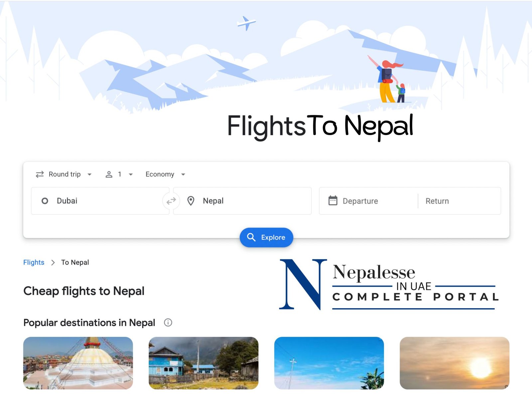Open the sunset sky destination thumbnail
The height and width of the screenshot is (394, 532).
pos(455,363)
